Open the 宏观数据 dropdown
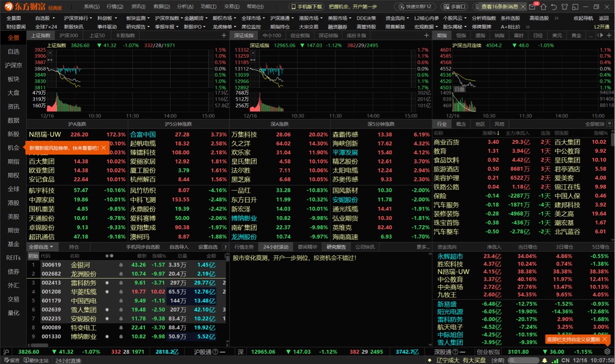Image resolution: width=615 pixels, height=364 pixels. (425, 27)
